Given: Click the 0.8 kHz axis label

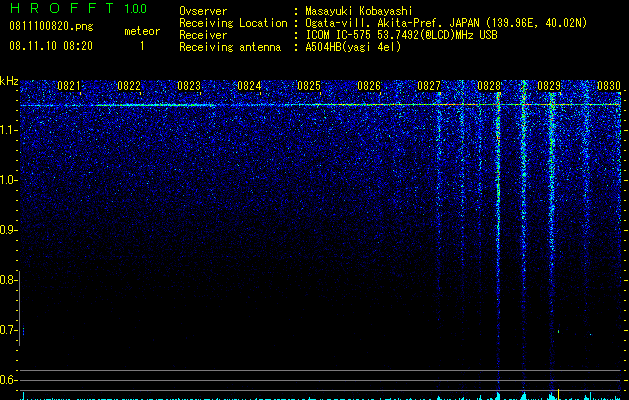Looking at the screenshot, I should coord(7,280).
